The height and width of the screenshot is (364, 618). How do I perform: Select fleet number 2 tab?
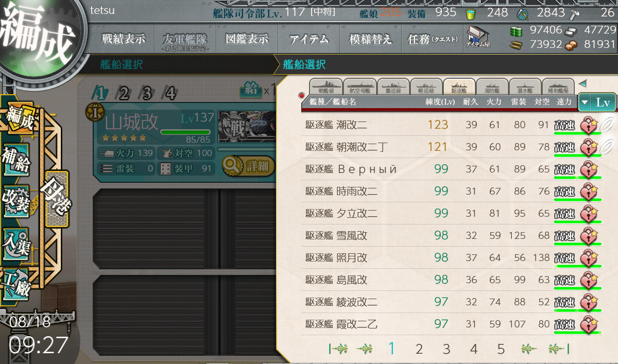(124, 93)
